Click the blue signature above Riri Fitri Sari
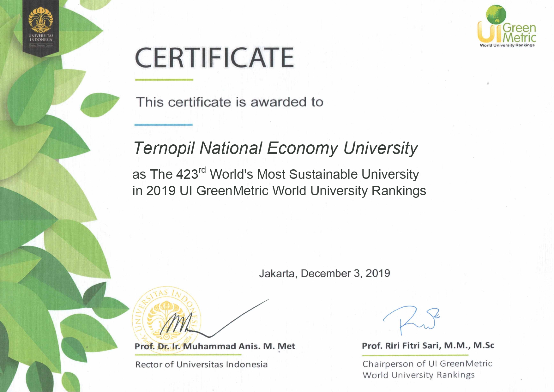Viewport: 554px width, 392px height. pyautogui.click(x=412, y=320)
